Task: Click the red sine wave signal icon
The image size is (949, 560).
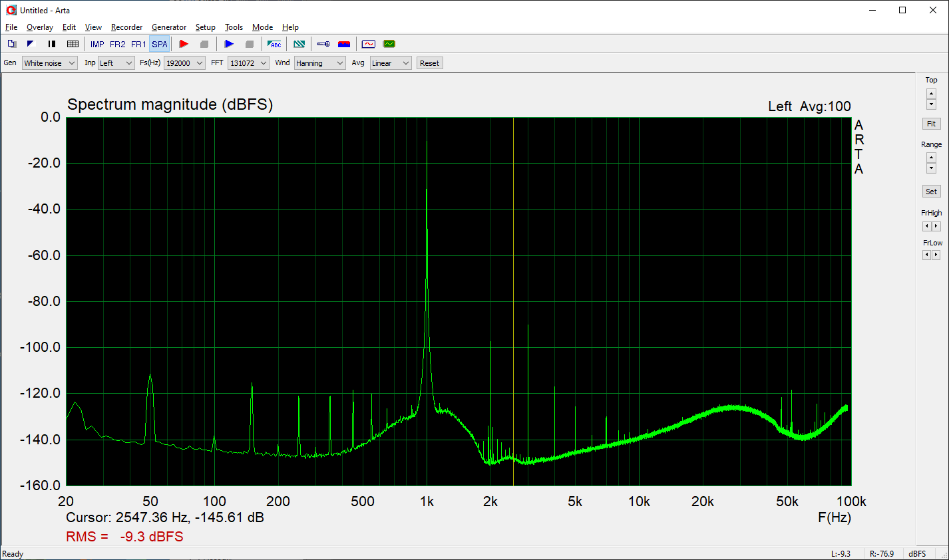Action: pyautogui.click(x=369, y=44)
